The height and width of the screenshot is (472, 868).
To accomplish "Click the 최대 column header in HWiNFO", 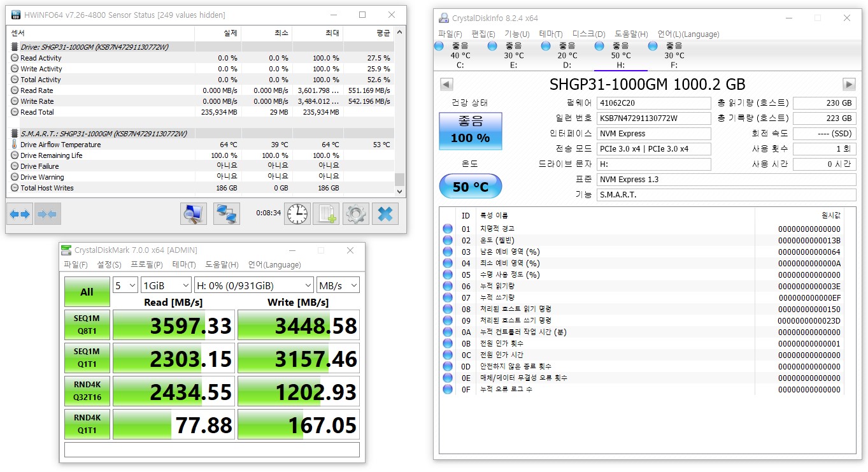I will pyautogui.click(x=318, y=32).
